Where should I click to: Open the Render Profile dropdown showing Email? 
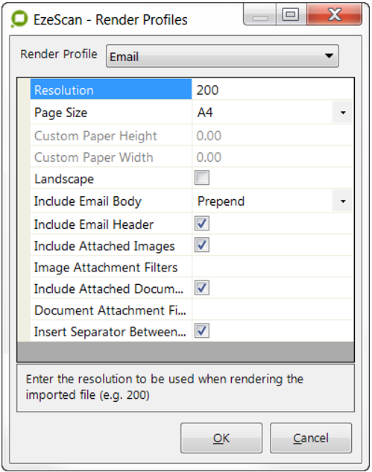point(222,56)
